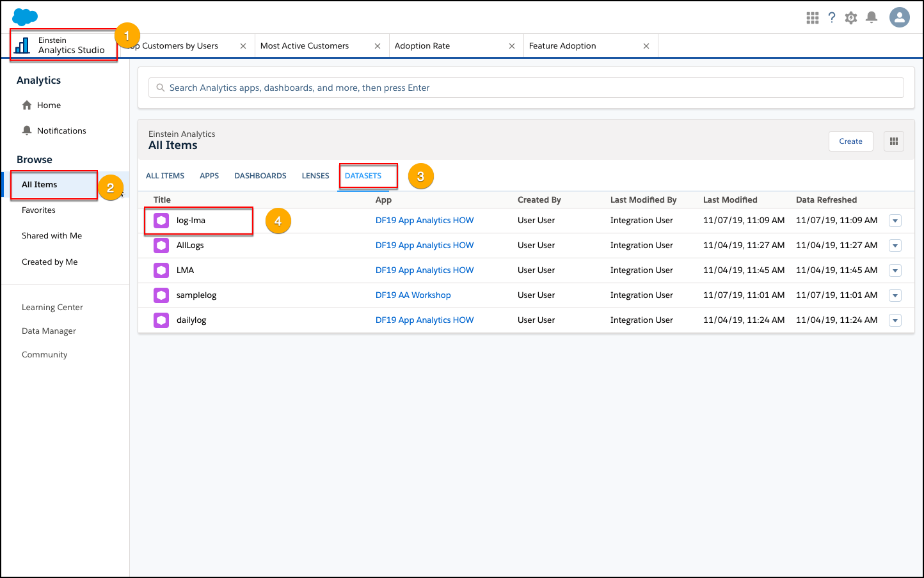This screenshot has height=578, width=924.
Task: Open the Community link
Action: [x=45, y=355]
